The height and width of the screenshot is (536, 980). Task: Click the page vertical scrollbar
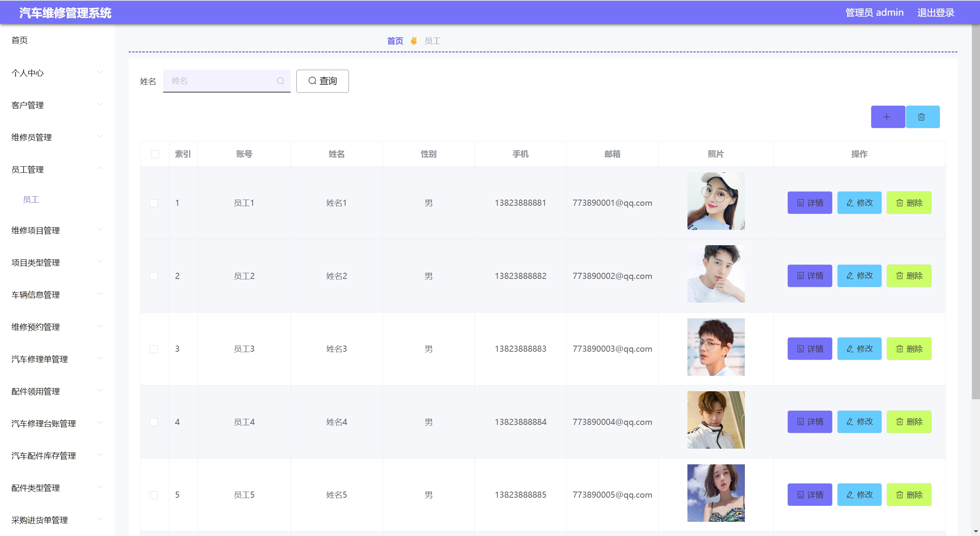coord(975,211)
